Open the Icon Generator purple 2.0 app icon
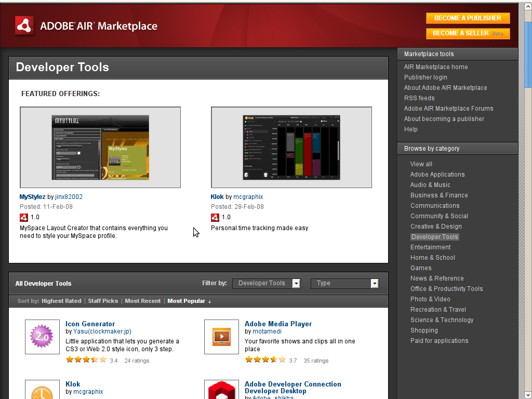 point(42,337)
